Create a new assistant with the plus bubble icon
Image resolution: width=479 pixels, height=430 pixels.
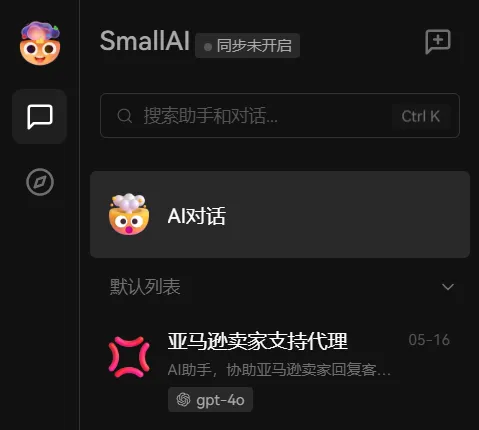[x=438, y=42]
